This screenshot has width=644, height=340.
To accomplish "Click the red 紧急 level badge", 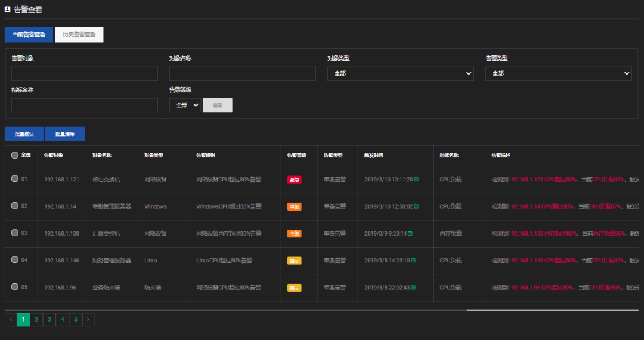I will pos(294,180).
